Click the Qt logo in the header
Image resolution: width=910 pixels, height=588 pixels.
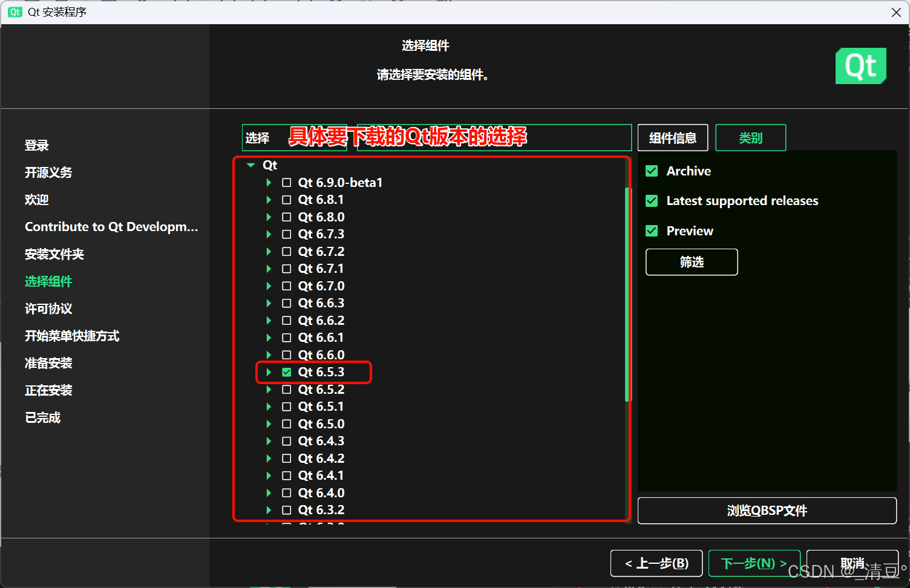(x=860, y=66)
